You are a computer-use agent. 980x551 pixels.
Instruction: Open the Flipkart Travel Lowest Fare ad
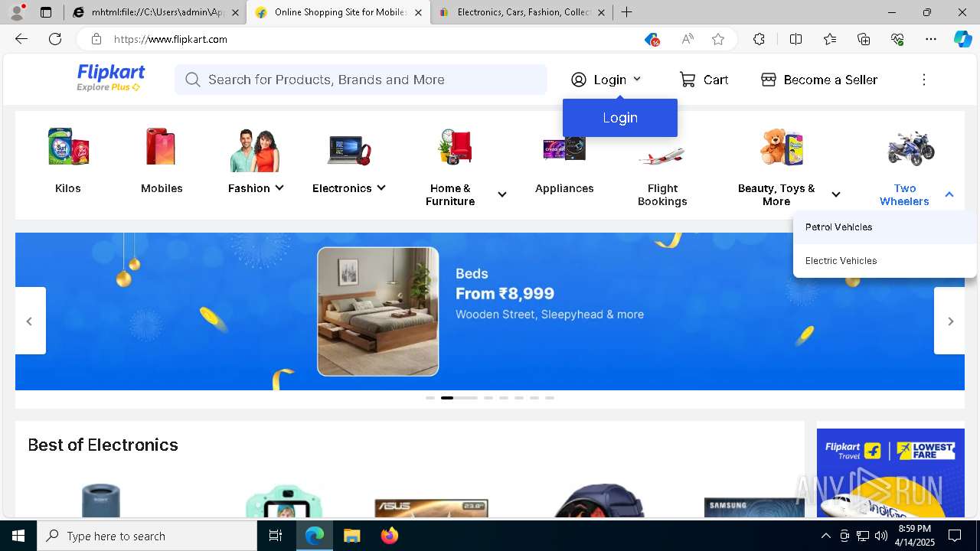890,473
